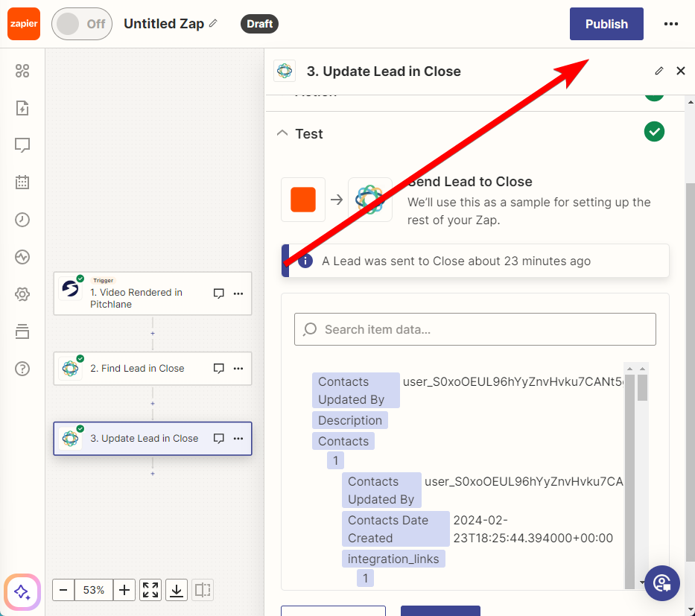Fit Zap to view icon
The image size is (695, 616).
click(150, 590)
